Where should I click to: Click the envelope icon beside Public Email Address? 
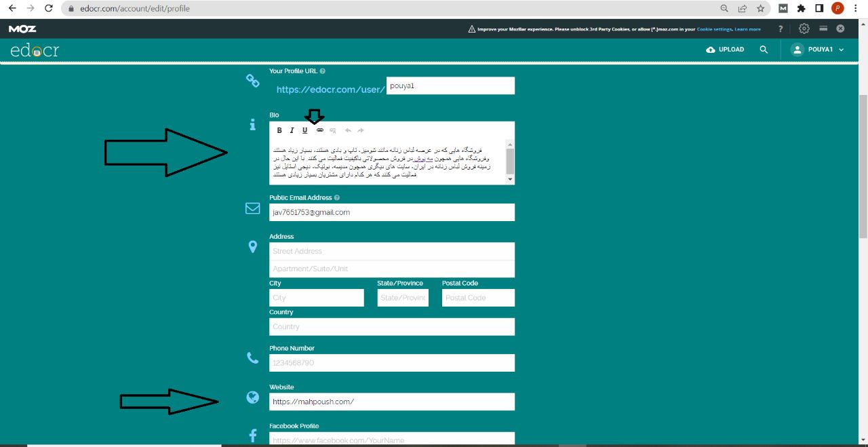click(x=252, y=208)
